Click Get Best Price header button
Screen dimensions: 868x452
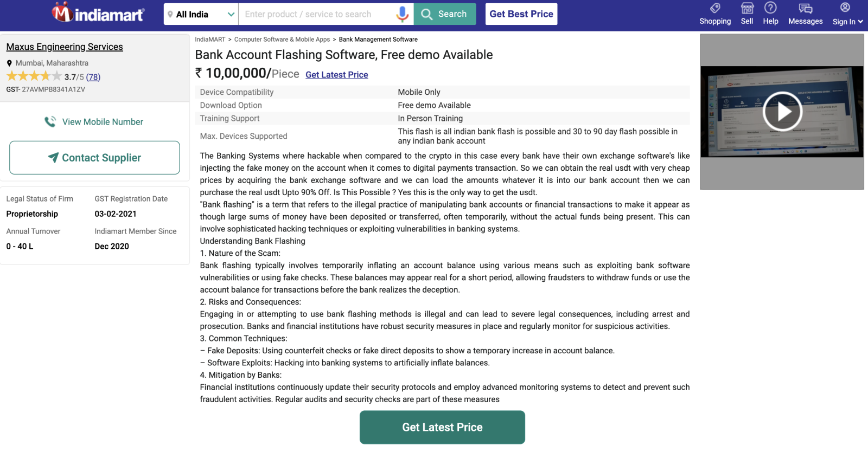(521, 14)
